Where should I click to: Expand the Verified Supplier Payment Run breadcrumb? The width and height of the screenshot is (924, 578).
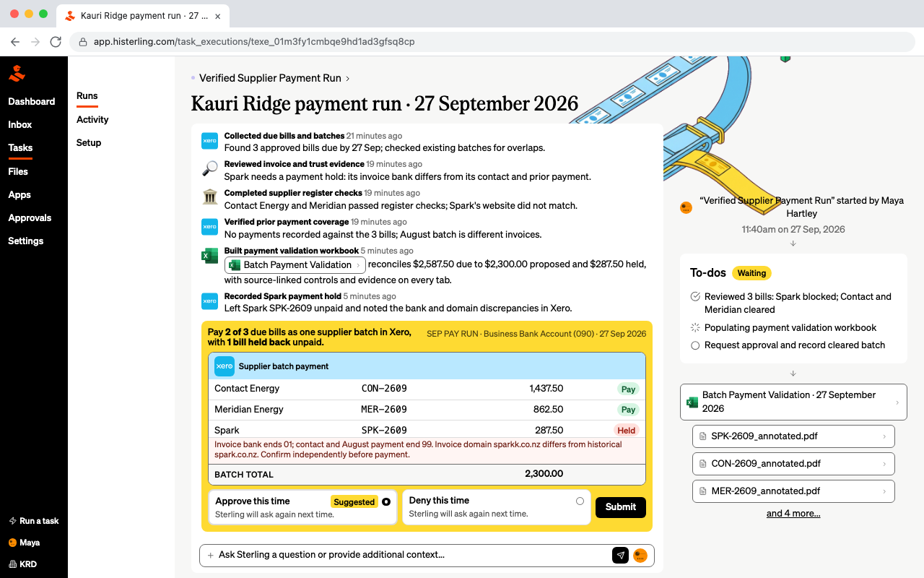[x=274, y=78]
